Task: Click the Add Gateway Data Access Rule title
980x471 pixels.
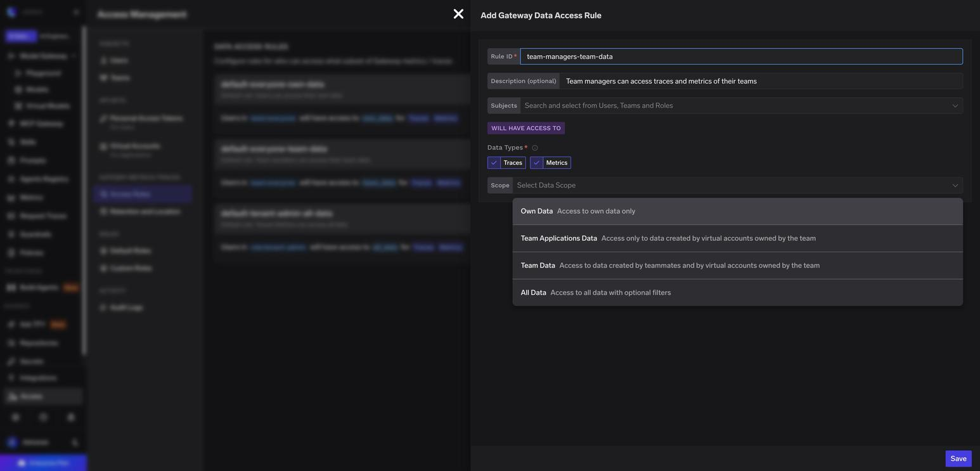Action: coord(541,15)
